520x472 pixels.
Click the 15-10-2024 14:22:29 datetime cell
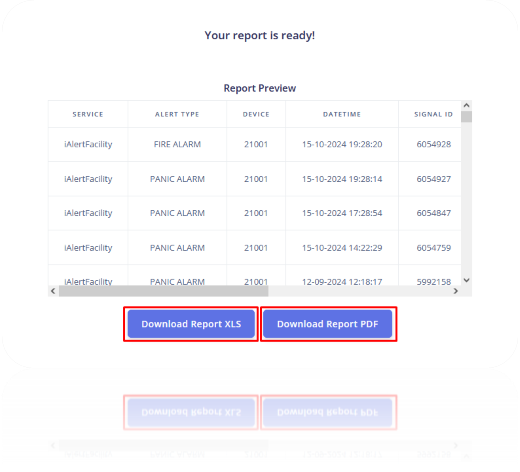pyautogui.click(x=342, y=248)
